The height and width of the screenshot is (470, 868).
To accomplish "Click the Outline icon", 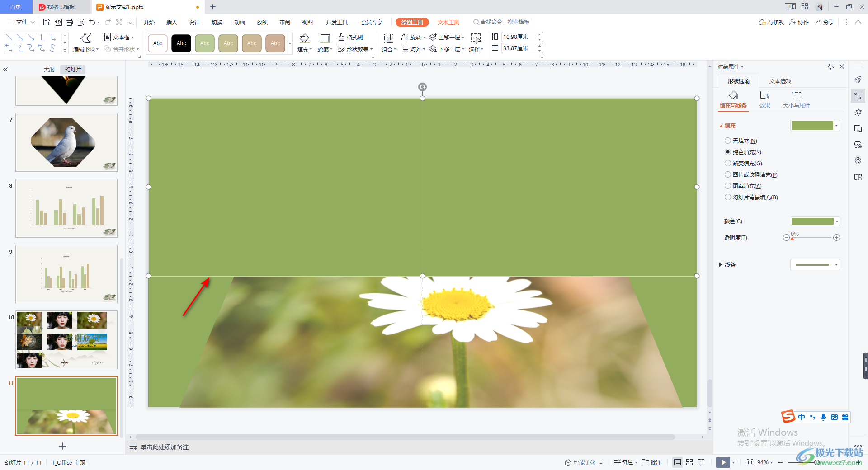I will tap(325, 38).
